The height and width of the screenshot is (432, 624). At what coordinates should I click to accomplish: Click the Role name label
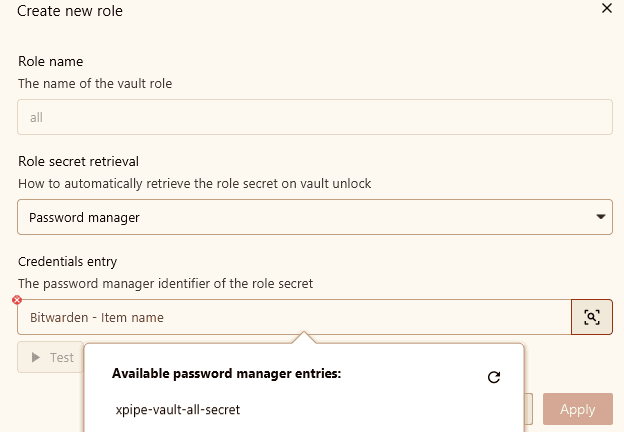[51, 61]
